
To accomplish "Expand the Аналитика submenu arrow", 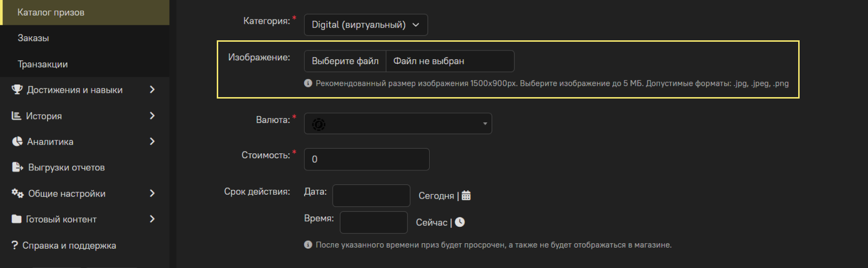I will (152, 141).
